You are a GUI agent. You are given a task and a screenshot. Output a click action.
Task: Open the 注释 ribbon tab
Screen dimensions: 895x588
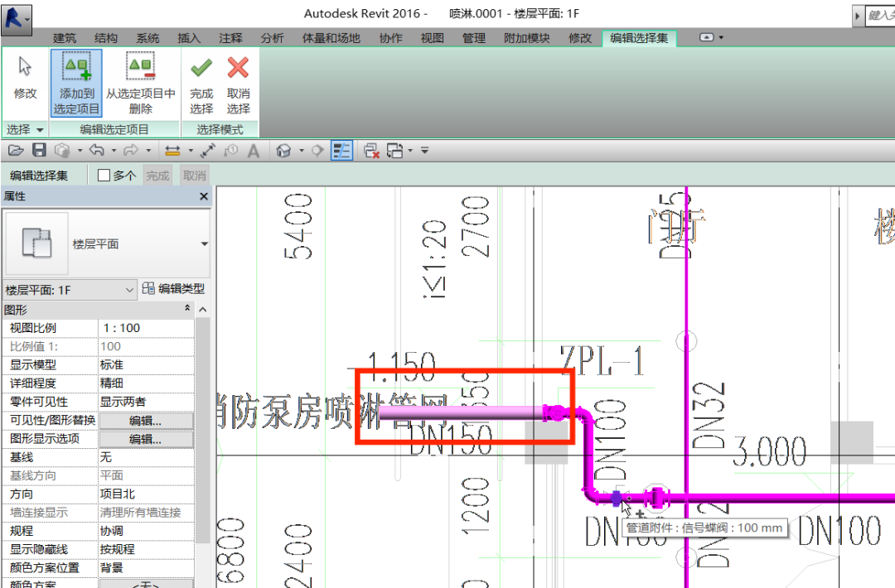(230, 38)
